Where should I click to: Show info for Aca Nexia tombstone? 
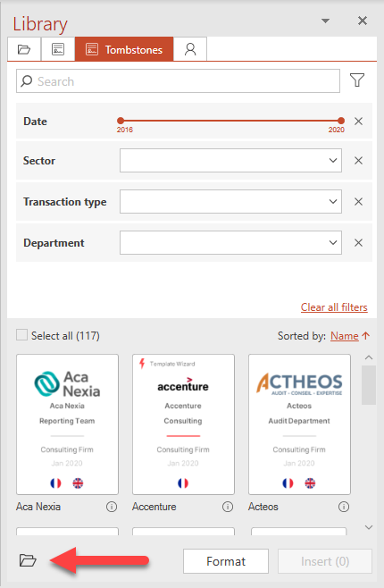[112, 507]
